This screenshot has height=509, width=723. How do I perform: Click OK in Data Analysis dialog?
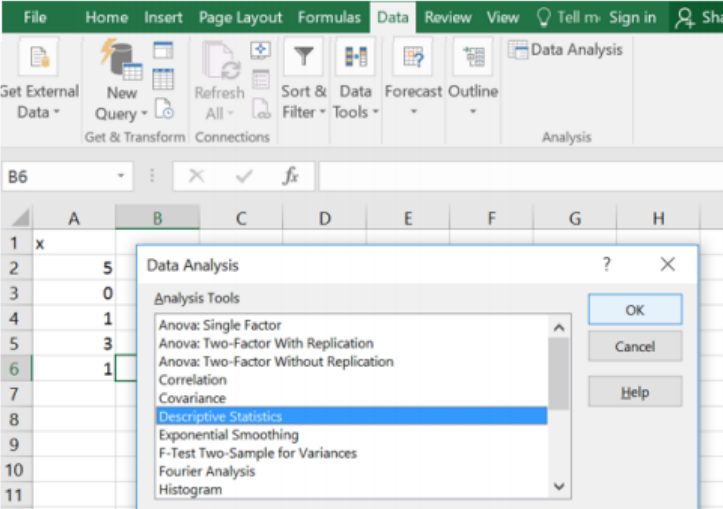[635, 310]
